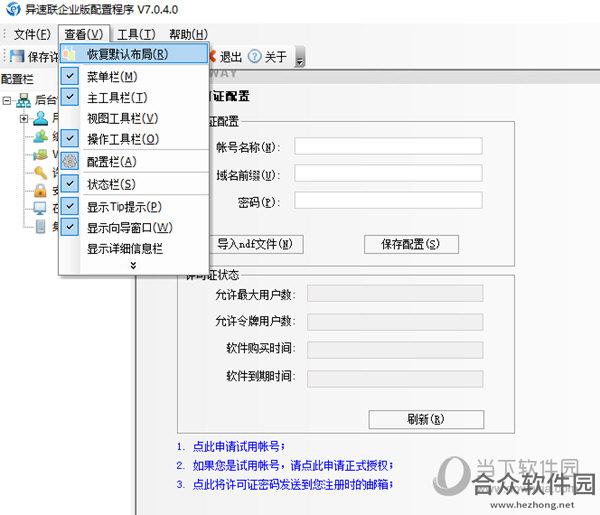The width and height of the screenshot is (600, 515).
Task: Focus the 帐号名称(N) input field
Action: (x=388, y=146)
